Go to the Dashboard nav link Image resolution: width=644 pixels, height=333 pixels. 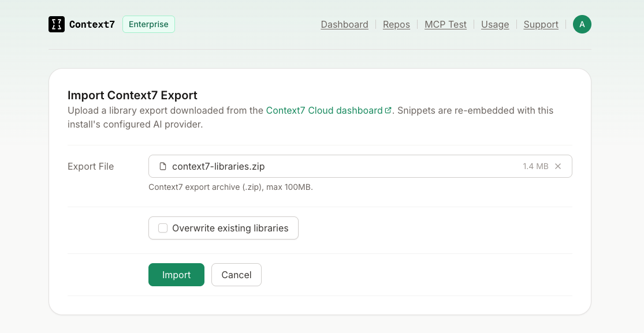344,25
